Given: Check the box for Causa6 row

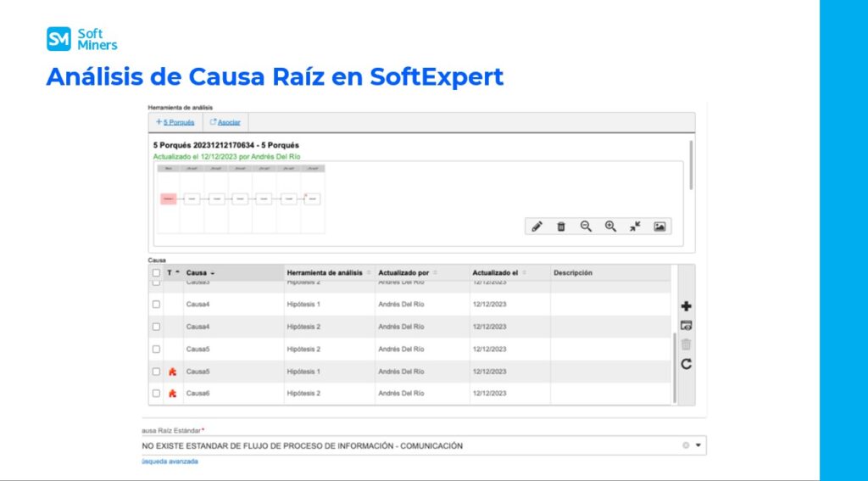Looking at the screenshot, I should [x=156, y=394].
